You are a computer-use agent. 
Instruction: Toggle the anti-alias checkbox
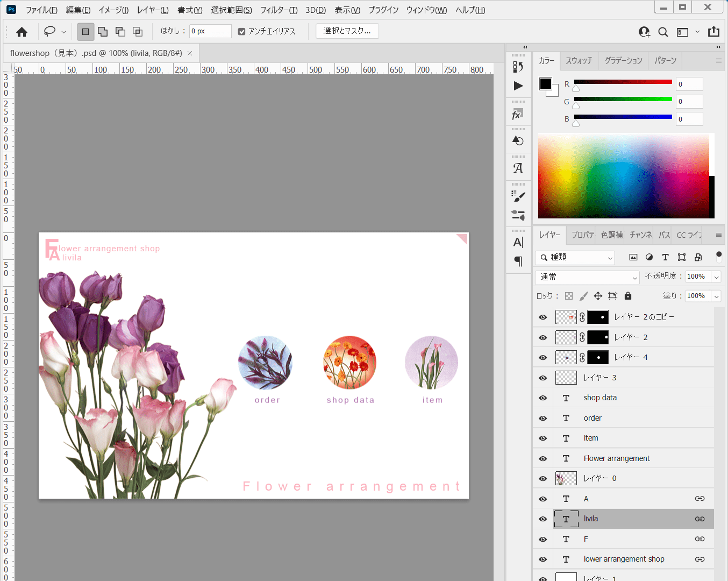(242, 32)
